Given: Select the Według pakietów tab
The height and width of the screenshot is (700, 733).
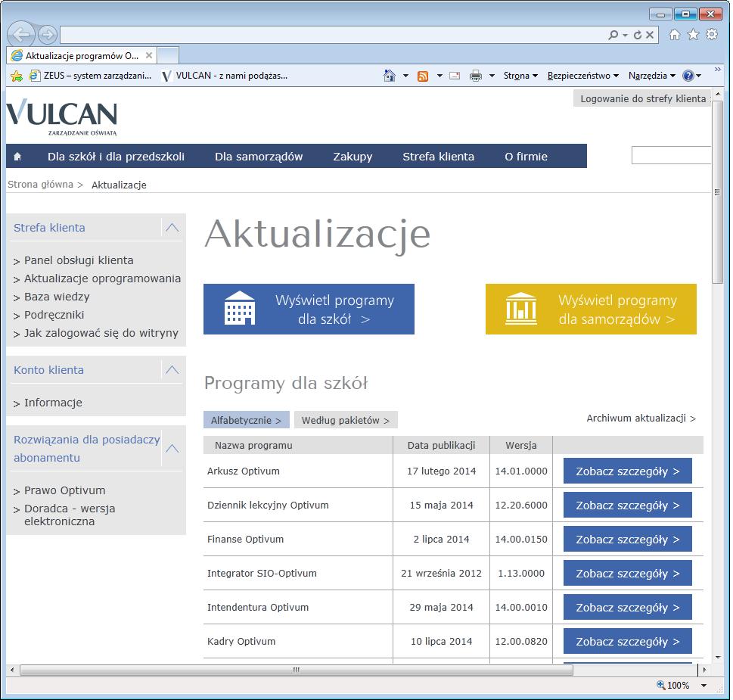Looking at the screenshot, I should (346, 420).
